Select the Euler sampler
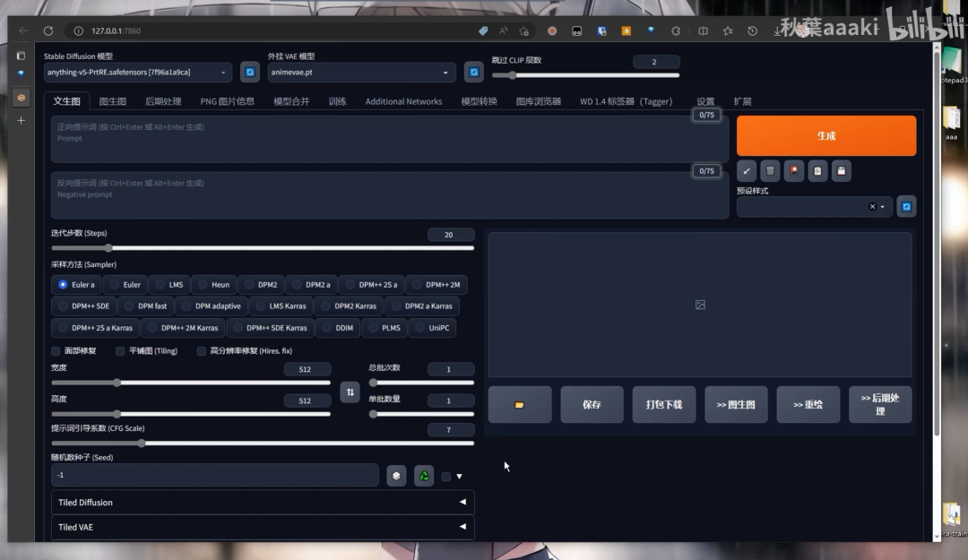Screen dimensions: 968x560 pyautogui.click(x=125, y=285)
